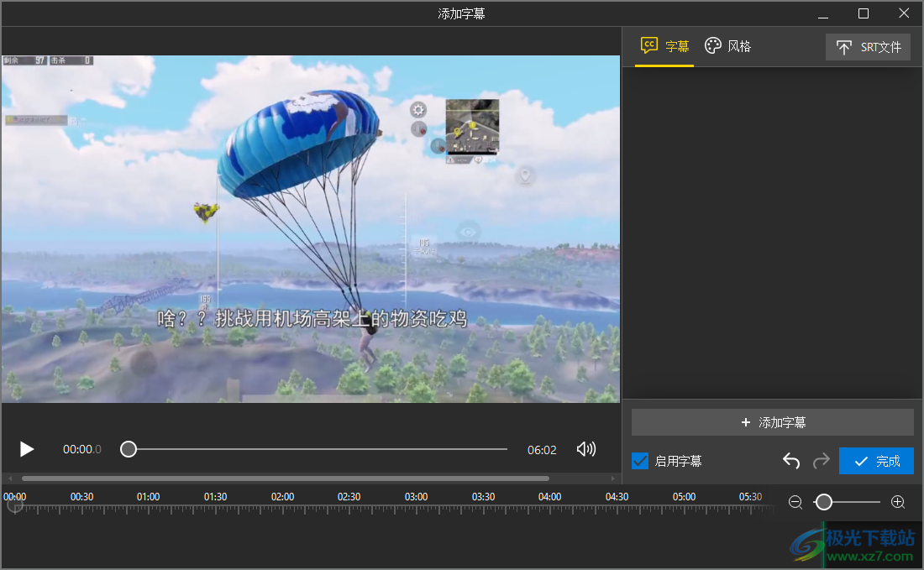This screenshot has width=924, height=570.
Task: Confirm with the 完成 button
Action: [876, 461]
